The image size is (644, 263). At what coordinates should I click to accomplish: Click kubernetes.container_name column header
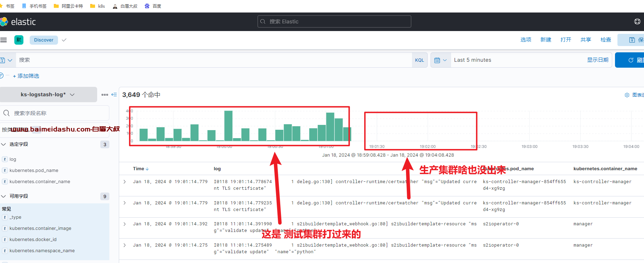coord(605,168)
